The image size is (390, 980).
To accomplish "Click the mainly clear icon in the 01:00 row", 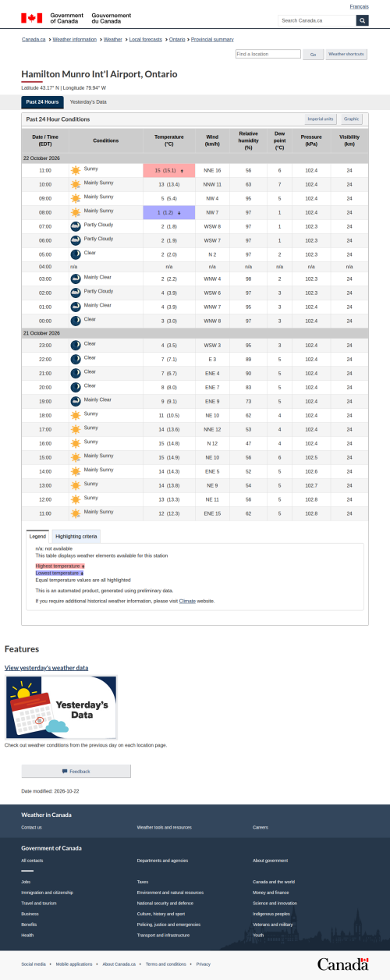I will click(x=76, y=307).
